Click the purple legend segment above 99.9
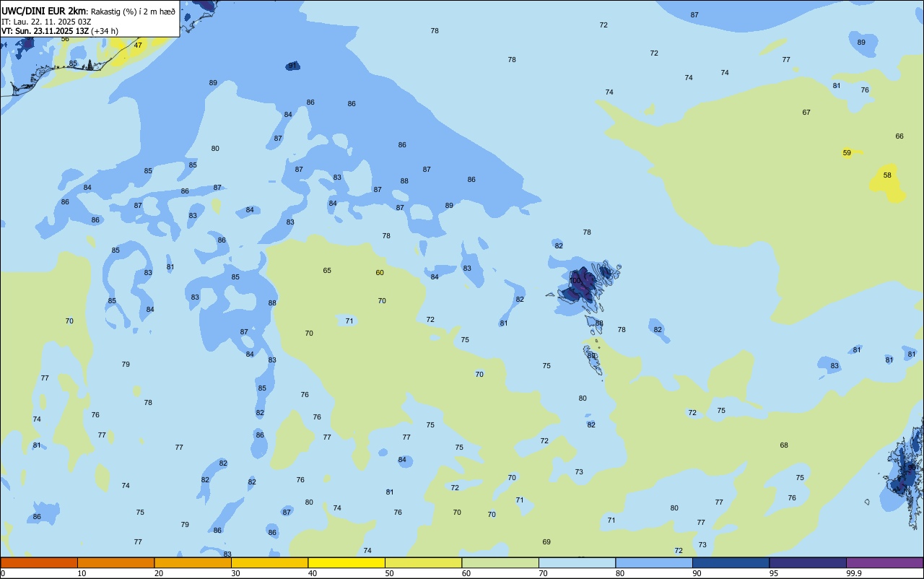924x579 pixels. pos(884,562)
